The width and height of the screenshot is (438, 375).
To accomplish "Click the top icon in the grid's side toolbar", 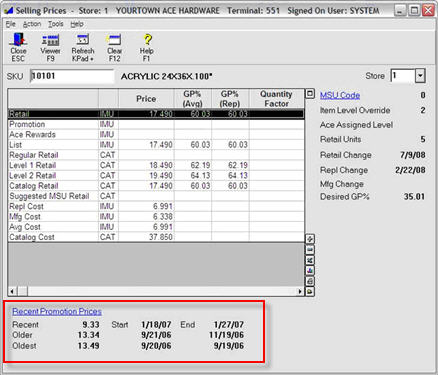I will [x=310, y=239].
